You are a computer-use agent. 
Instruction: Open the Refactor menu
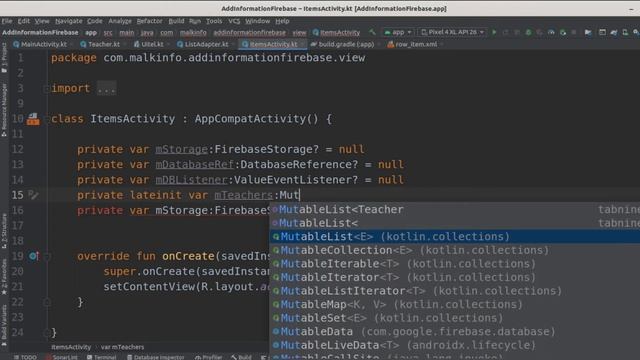(149, 21)
